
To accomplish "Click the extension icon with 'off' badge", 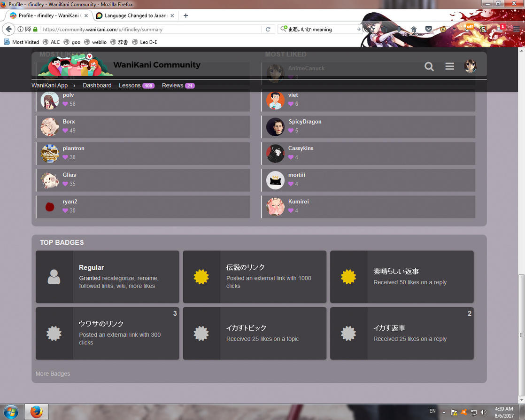I will click(x=469, y=28).
